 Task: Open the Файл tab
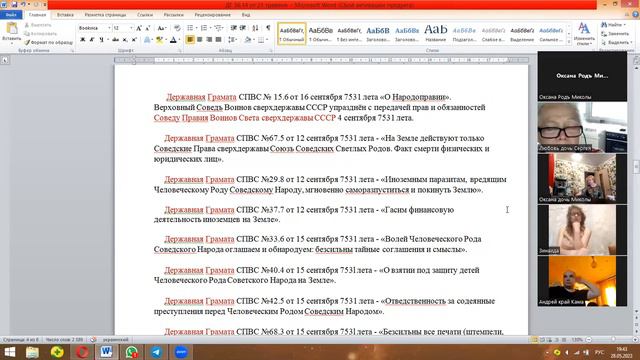pyautogui.click(x=11, y=15)
